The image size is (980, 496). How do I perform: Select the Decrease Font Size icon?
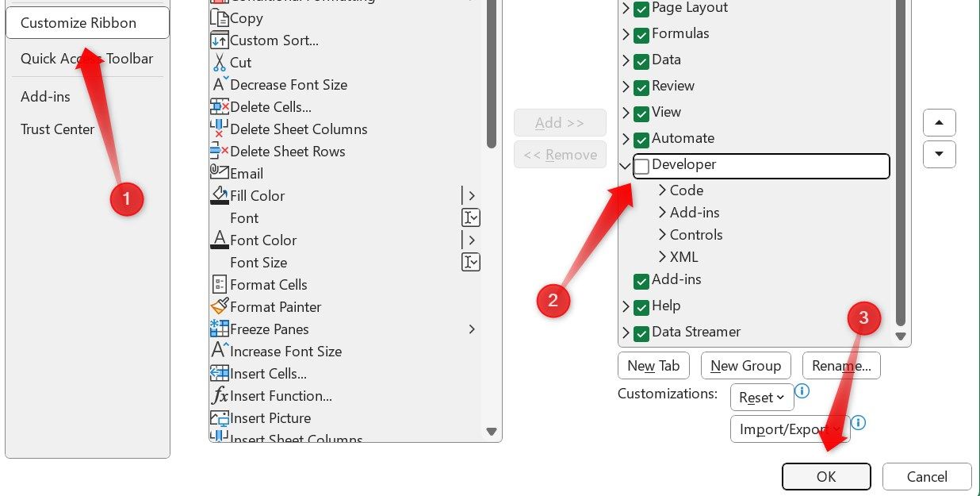pos(219,84)
